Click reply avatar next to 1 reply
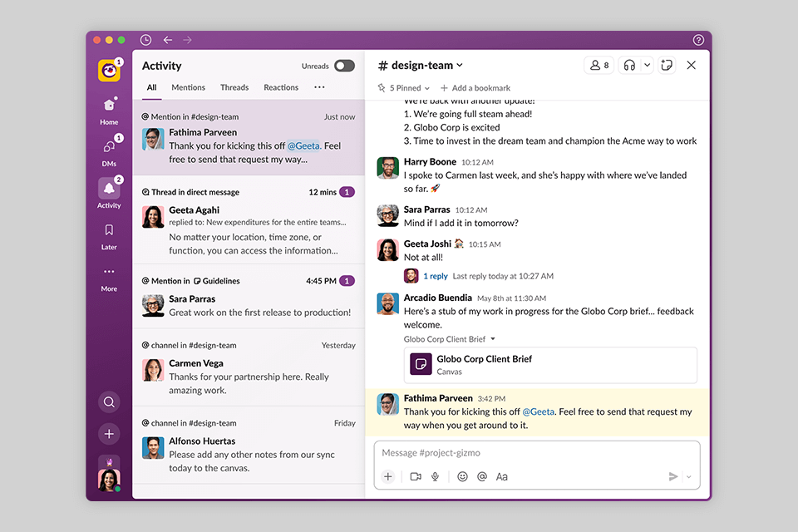 (x=411, y=276)
